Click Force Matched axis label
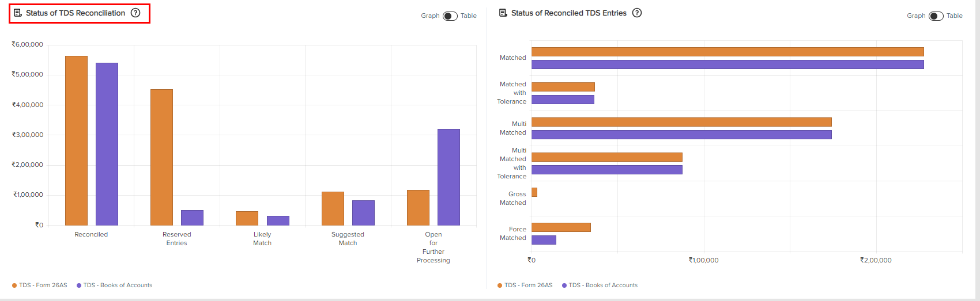The height and width of the screenshot is (301, 980). [x=513, y=234]
